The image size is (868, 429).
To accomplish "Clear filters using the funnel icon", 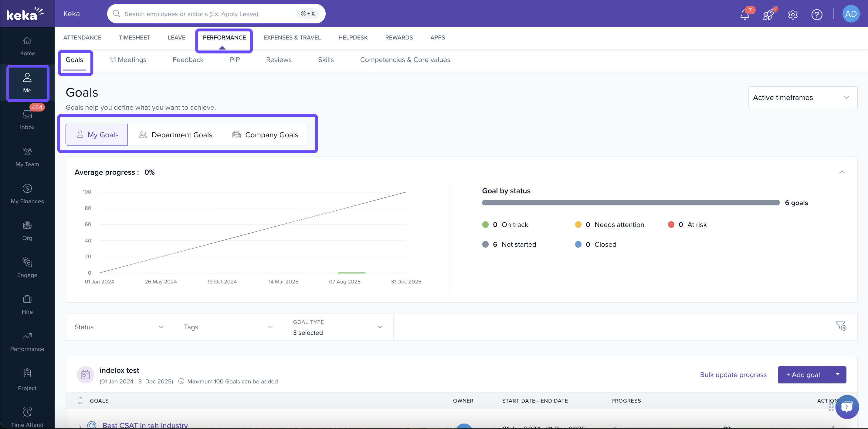I will click(841, 325).
